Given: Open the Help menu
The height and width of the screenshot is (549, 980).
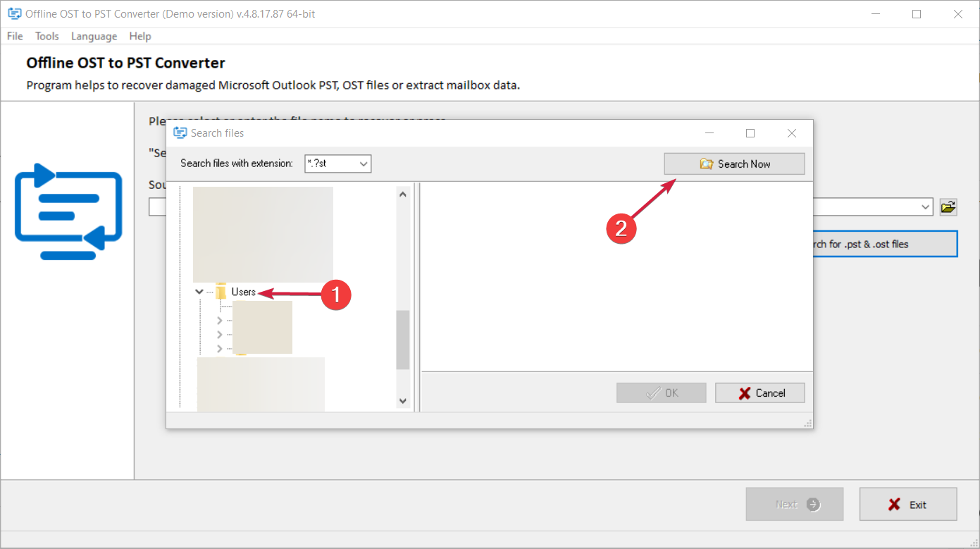Looking at the screenshot, I should (x=140, y=36).
